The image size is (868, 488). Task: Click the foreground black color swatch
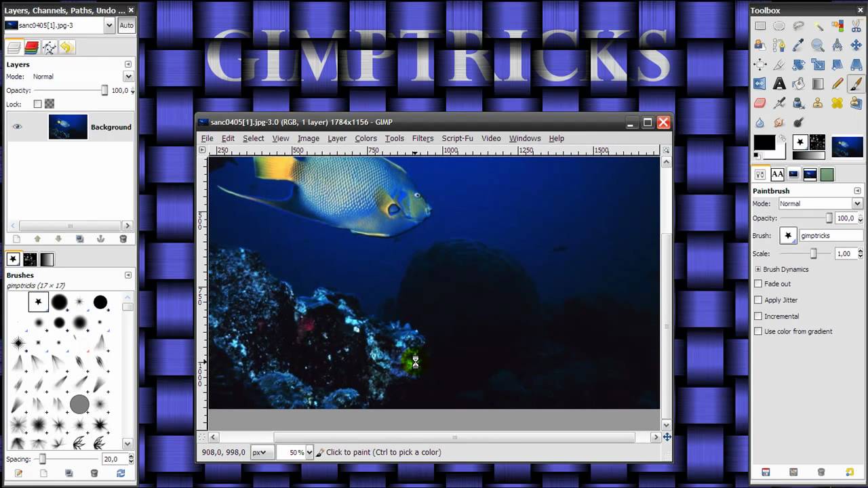764,143
